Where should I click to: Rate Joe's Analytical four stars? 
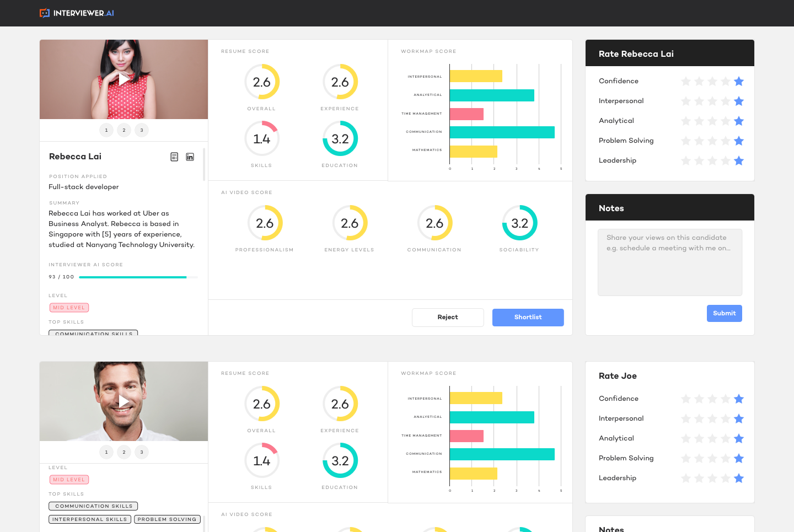click(726, 439)
